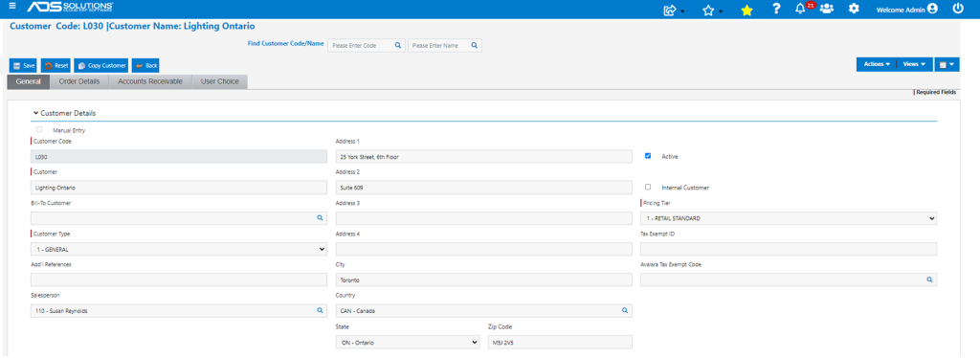Uncheck the Active checkbox
The image size is (980, 358).
click(x=648, y=156)
